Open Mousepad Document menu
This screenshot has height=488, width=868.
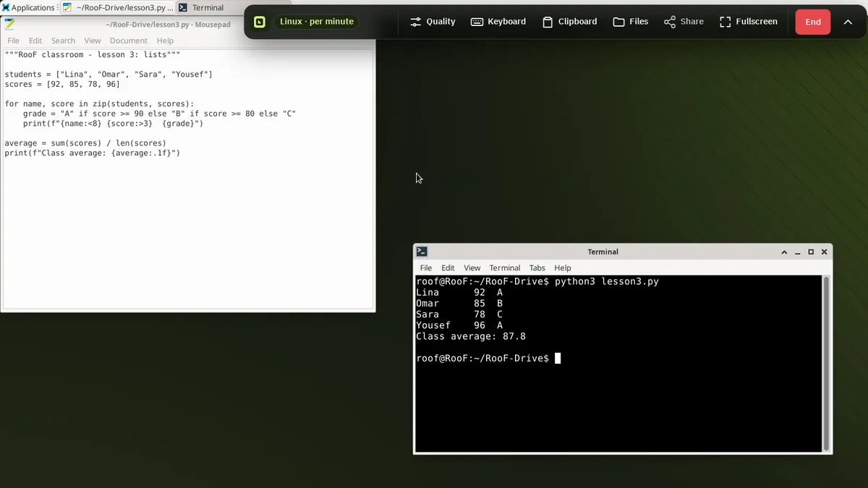[128, 40]
